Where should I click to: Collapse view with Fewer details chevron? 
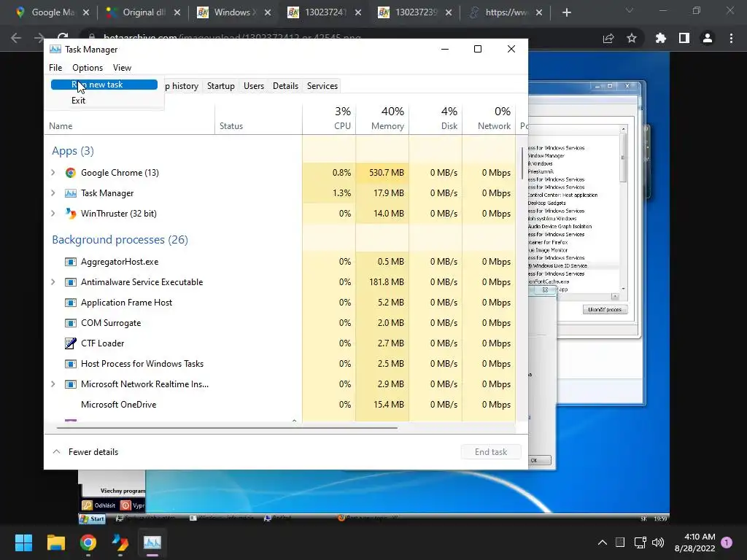click(x=56, y=451)
